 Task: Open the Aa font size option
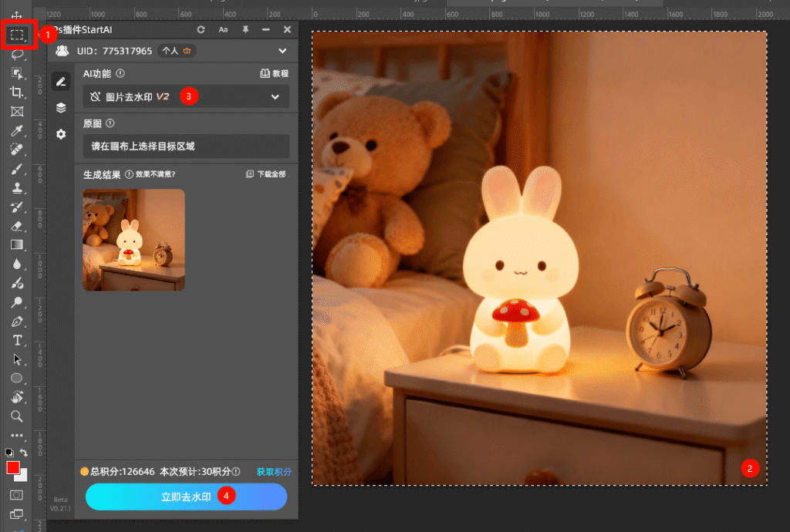pos(224,29)
